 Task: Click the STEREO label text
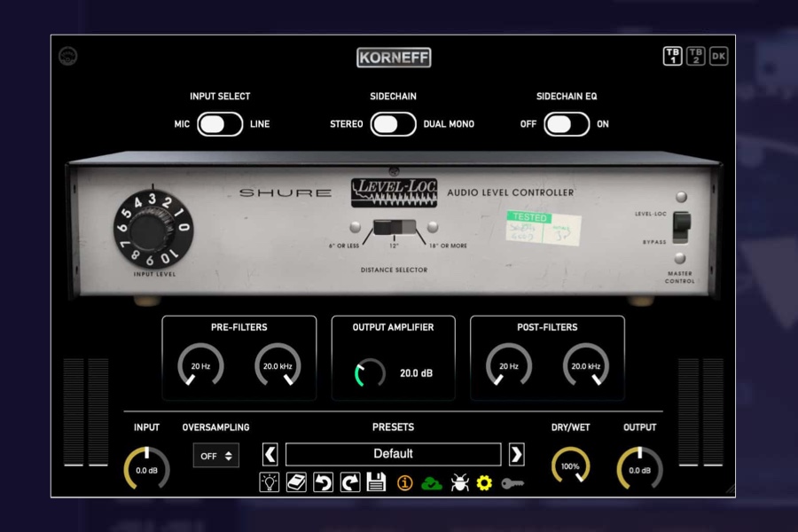tap(346, 124)
